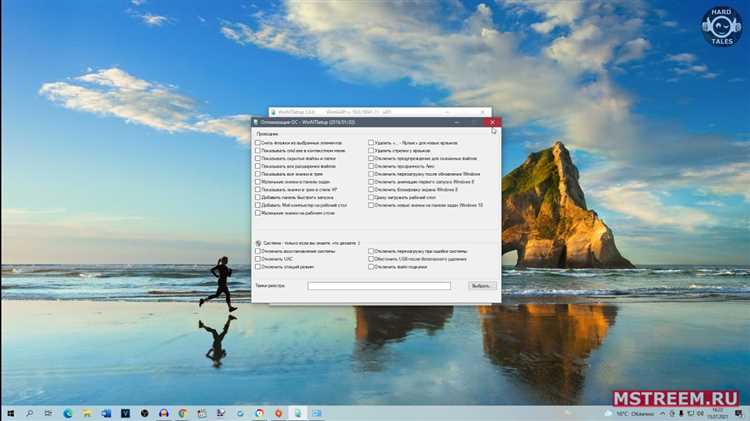750x421 pixels.
Task: Open Google Chrome from the taskbar
Action: pyautogui.click(x=259, y=412)
